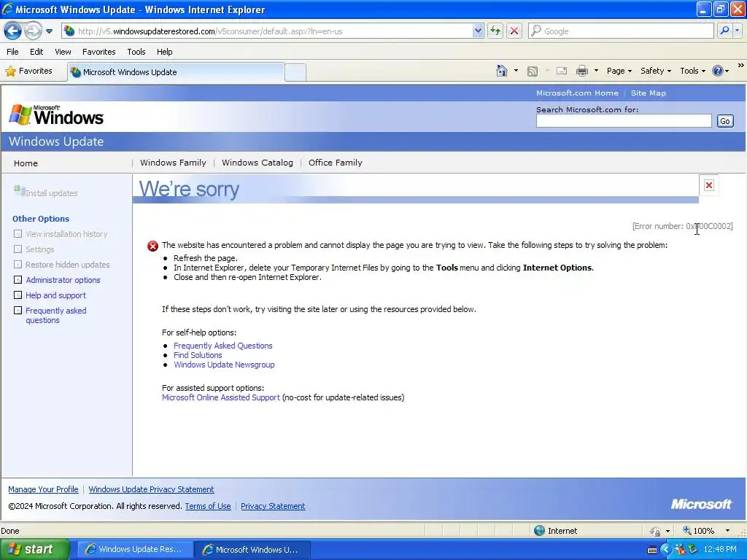This screenshot has width=747, height=560.
Task: Open Microsoft Online Assisted Support link
Action: tap(220, 397)
